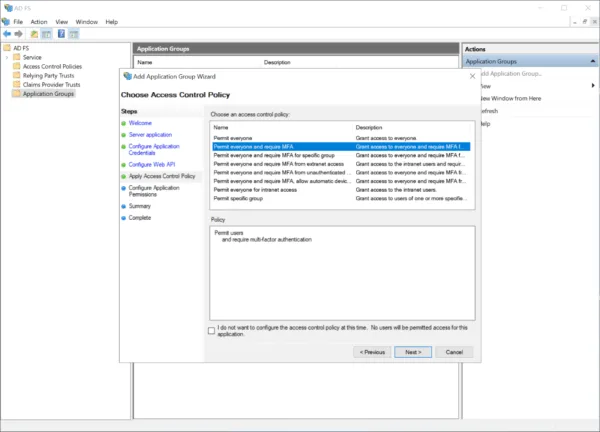This screenshot has height=432, width=600.
Task: Select the MFA from extranet access policy
Action: pos(341,164)
